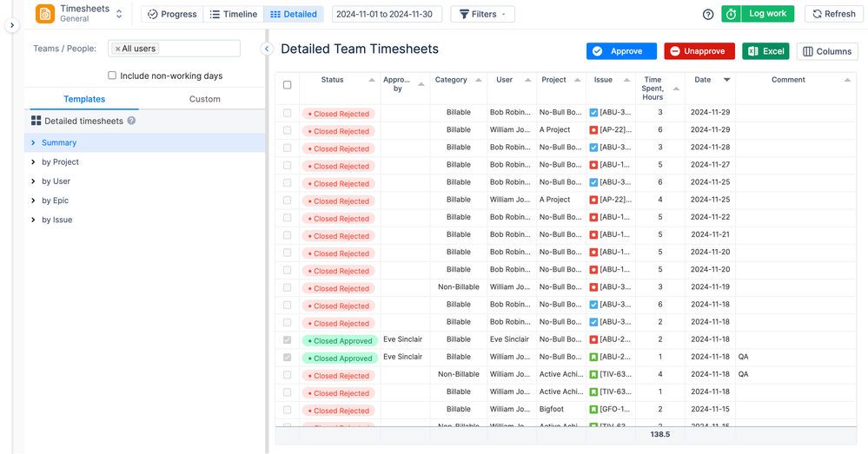Open the Columns chooser
Image resolution: width=868 pixels, height=454 pixels.
827,51
